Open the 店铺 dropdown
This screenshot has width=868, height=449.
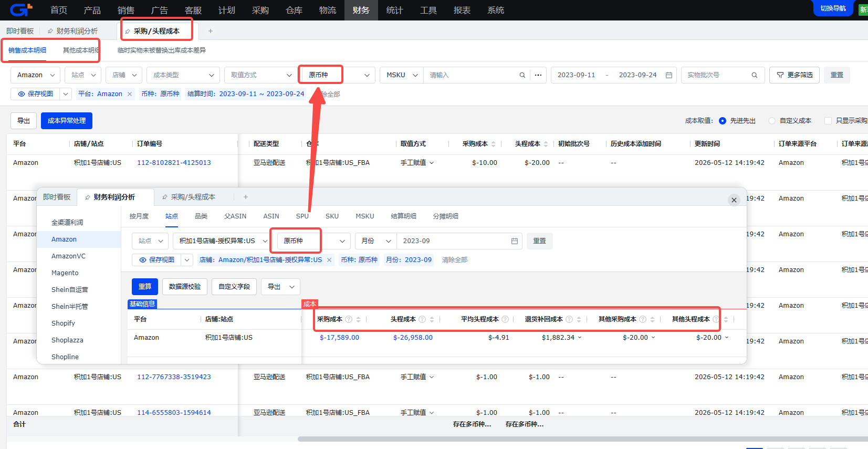pos(124,75)
